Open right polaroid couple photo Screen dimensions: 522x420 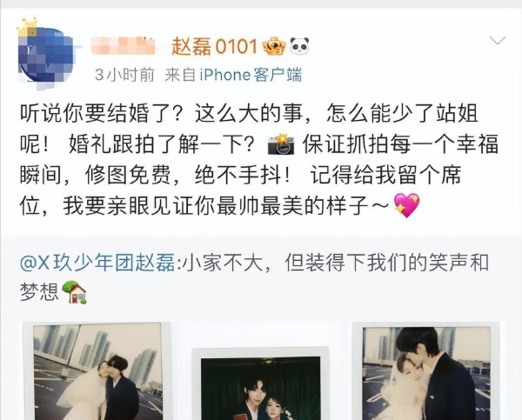[426, 370]
